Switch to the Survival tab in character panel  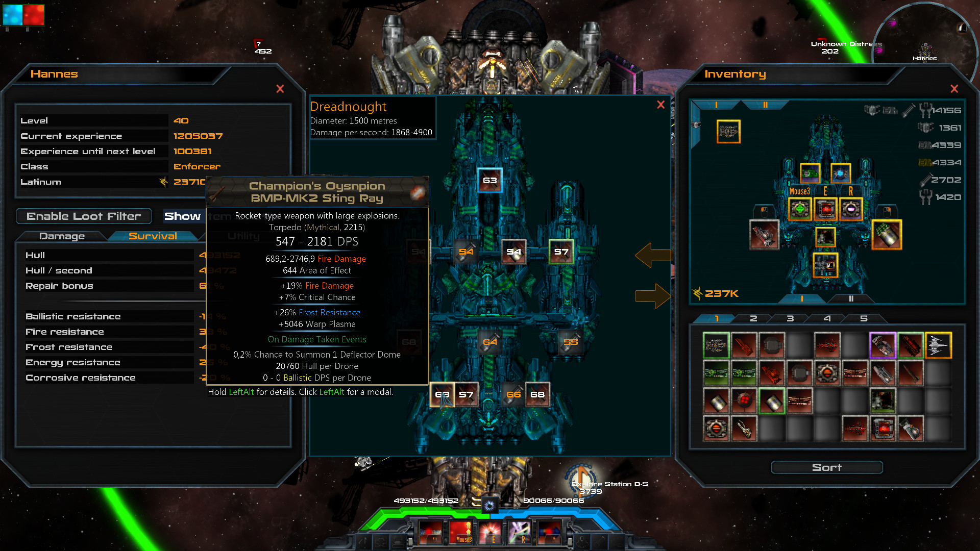152,235
